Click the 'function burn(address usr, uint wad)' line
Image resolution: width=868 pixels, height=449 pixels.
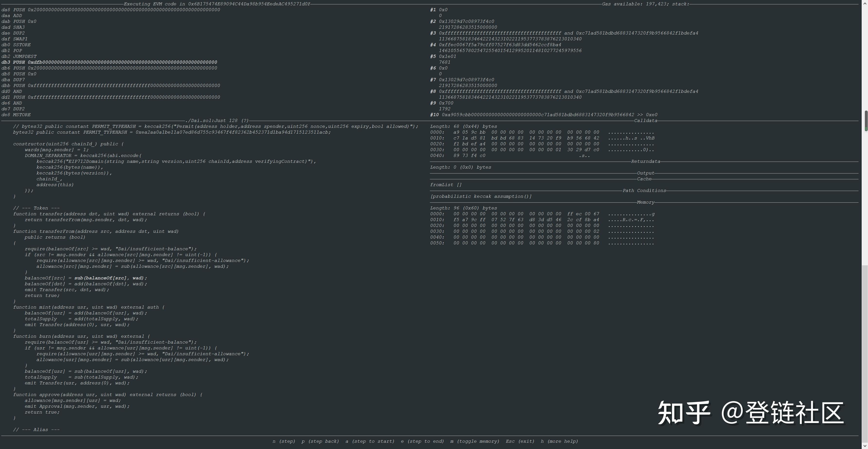click(x=82, y=337)
